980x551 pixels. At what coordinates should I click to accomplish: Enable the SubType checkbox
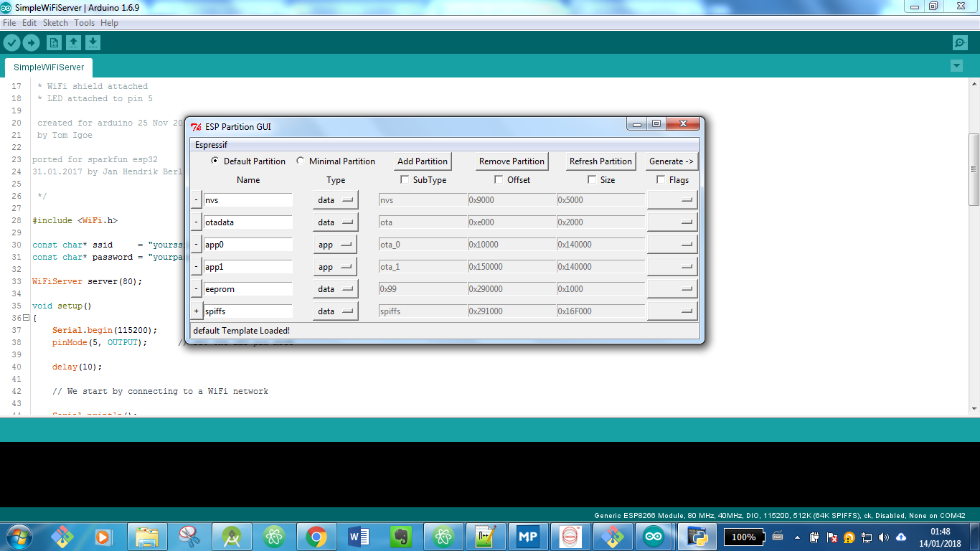405,179
